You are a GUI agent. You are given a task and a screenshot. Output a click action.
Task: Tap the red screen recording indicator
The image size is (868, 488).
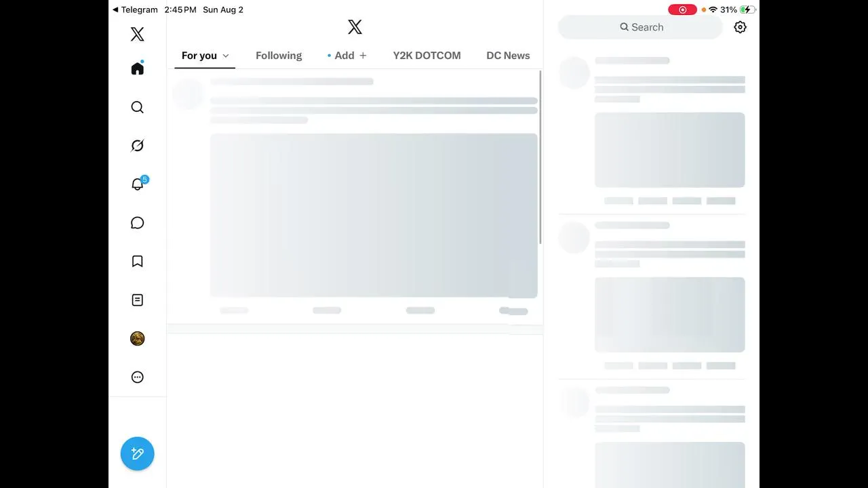click(682, 9)
